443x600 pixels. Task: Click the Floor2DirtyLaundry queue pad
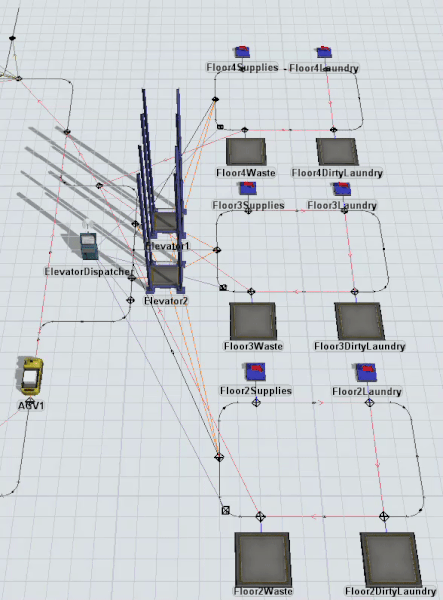(x=391, y=558)
